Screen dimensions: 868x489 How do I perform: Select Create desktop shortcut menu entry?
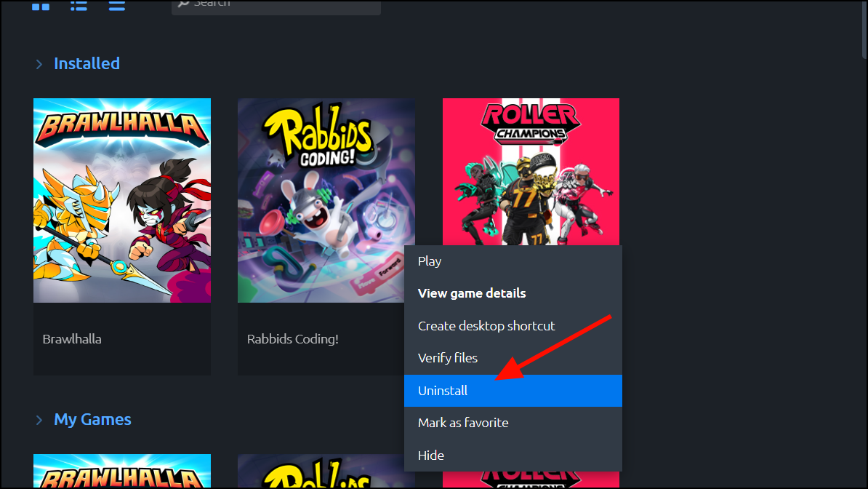coord(513,326)
